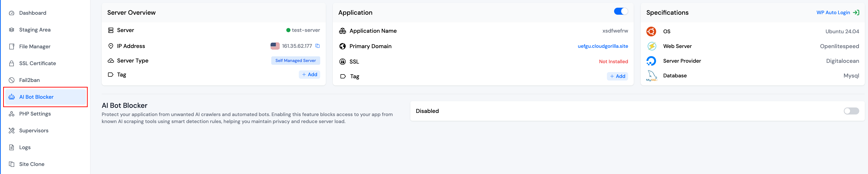Open the uefgu.cloudgorilla.site domain link
This screenshot has width=868, height=174.
603,46
